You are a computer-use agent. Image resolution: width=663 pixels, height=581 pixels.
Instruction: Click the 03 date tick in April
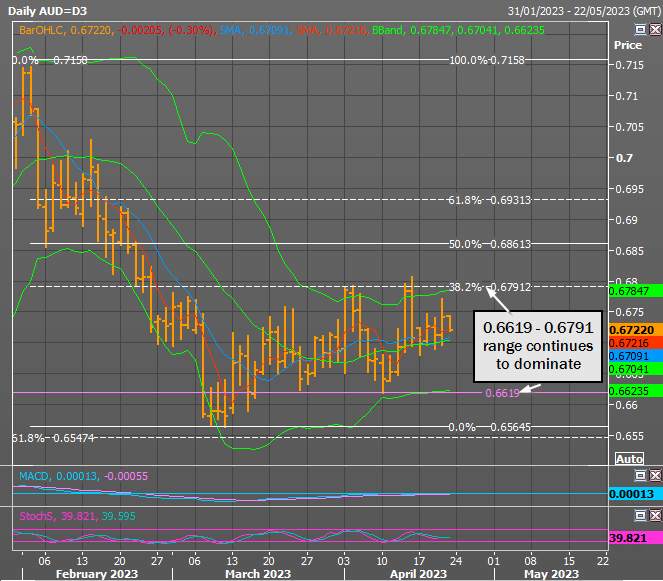pos(343,561)
